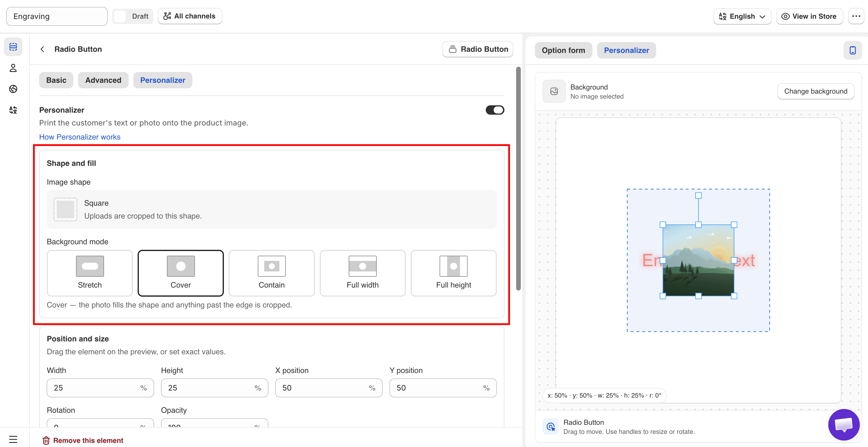Open the option sets sidebar icon
The image size is (868, 447).
click(x=13, y=47)
